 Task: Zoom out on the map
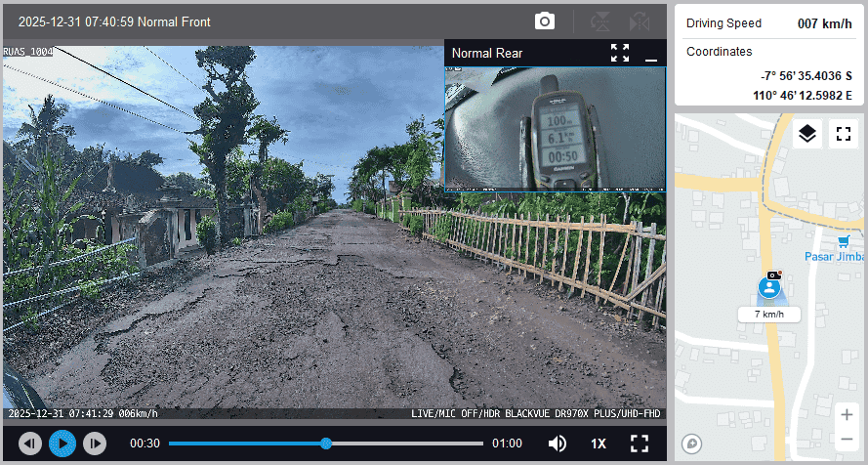tap(847, 439)
